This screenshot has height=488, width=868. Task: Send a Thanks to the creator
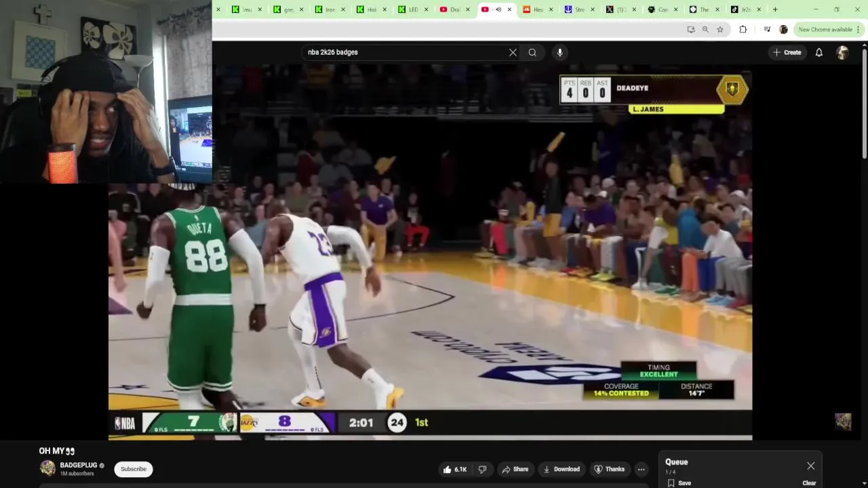coord(609,469)
